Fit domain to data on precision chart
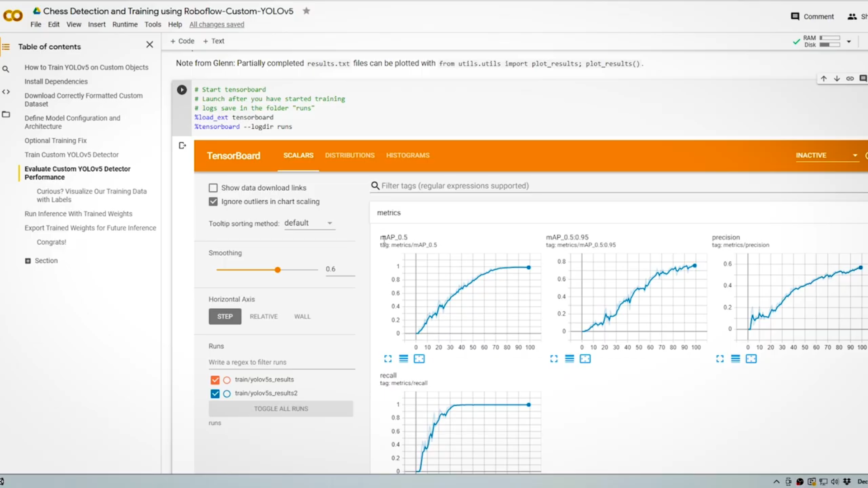868x488 pixels. coord(751,359)
